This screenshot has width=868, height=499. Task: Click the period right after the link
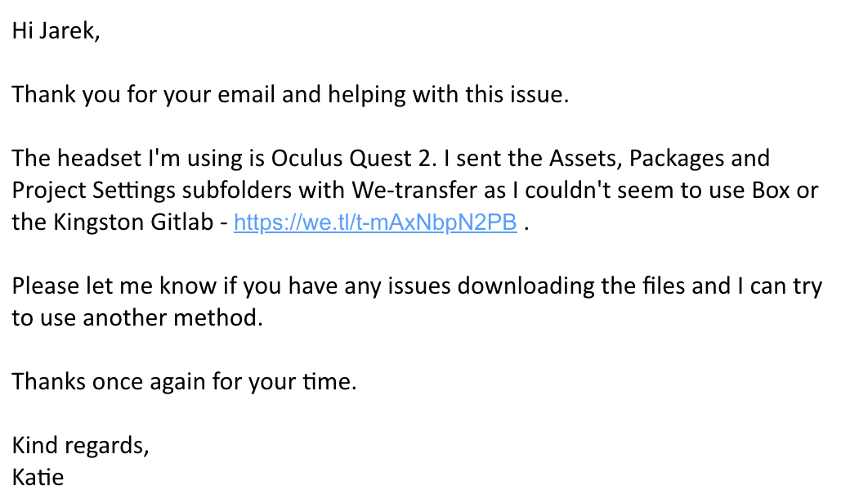pos(527,225)
